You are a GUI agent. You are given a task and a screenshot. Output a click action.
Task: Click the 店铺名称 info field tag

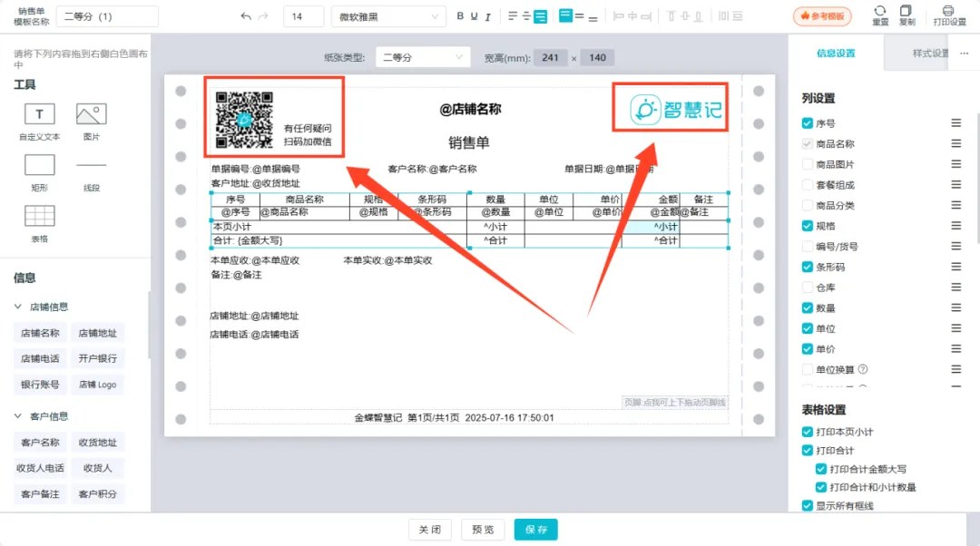(x=40, y=333)
